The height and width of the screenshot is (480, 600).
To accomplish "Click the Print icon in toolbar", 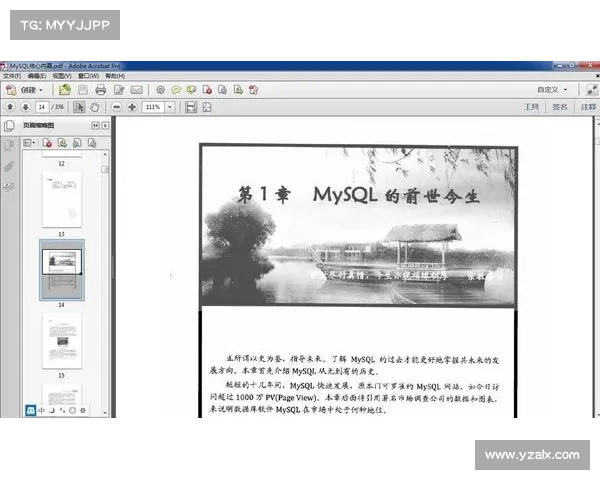I will coord(100,90).
